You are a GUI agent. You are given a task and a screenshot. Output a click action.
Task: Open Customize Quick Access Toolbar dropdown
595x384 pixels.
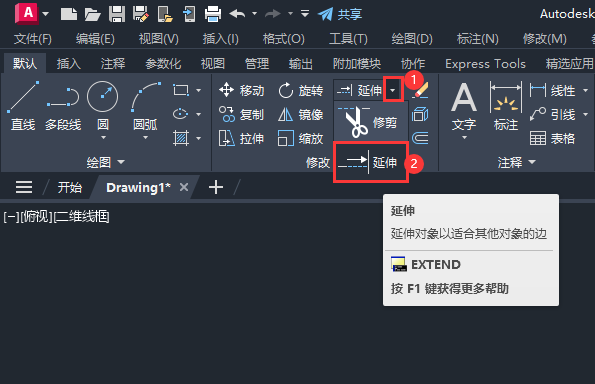pos(305,14)
